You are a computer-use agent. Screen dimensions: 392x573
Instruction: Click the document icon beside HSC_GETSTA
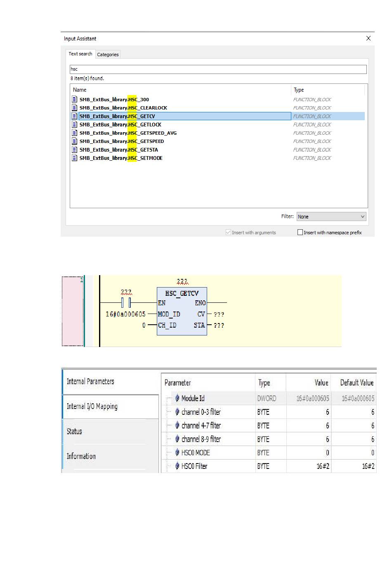click(75, 150)
